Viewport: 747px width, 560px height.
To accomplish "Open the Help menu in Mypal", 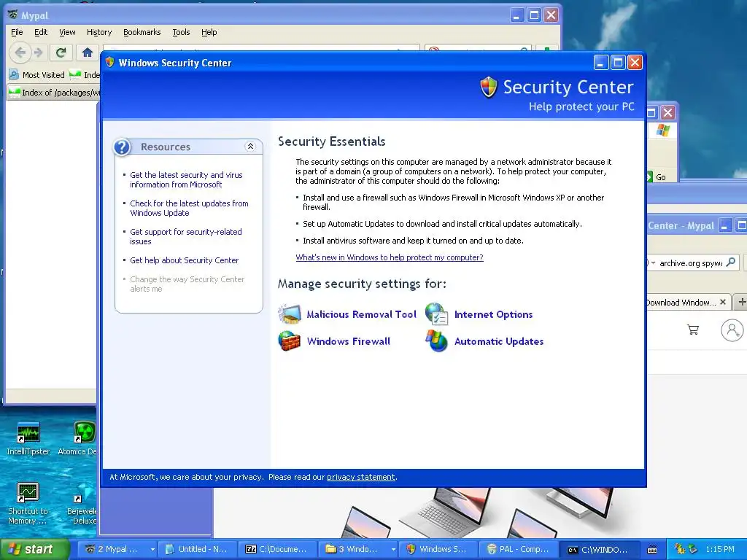I will (x=209, y=32).
